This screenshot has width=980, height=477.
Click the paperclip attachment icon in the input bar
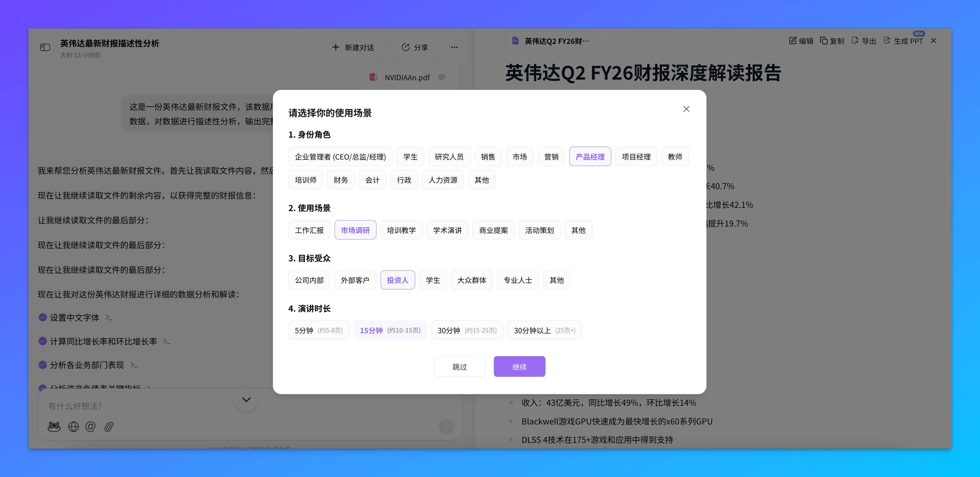[x=109, y=426]
